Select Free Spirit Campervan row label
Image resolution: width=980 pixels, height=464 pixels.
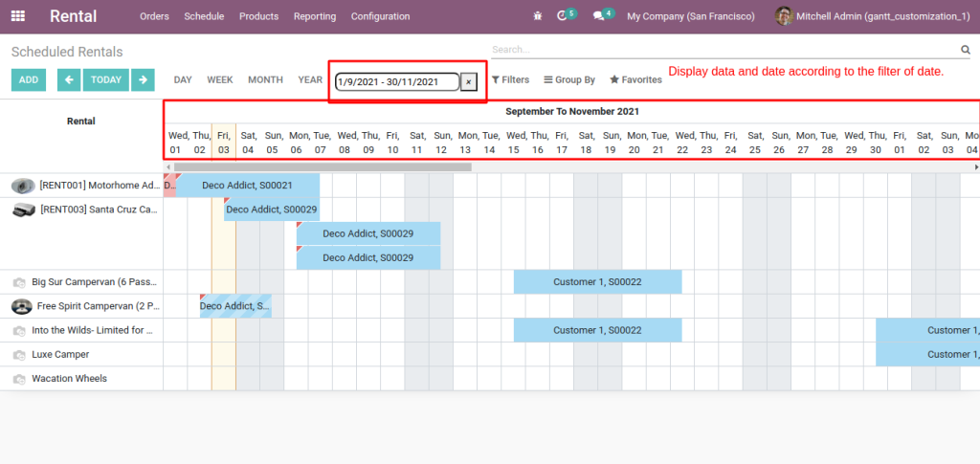tap(99, 306)
